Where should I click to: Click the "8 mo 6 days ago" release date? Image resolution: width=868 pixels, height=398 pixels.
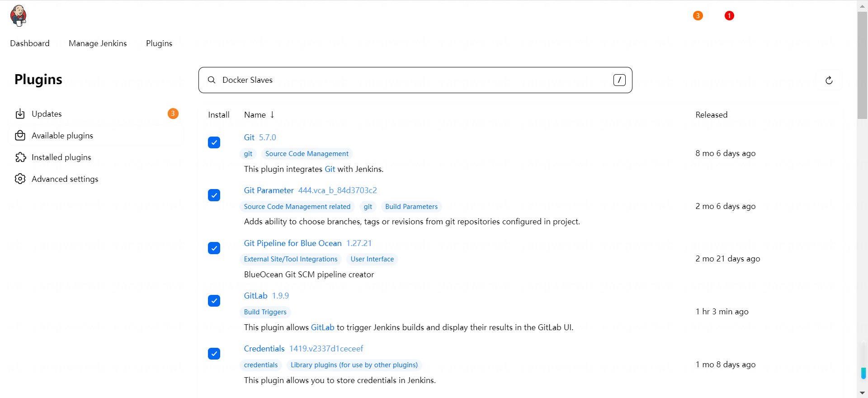725,153
